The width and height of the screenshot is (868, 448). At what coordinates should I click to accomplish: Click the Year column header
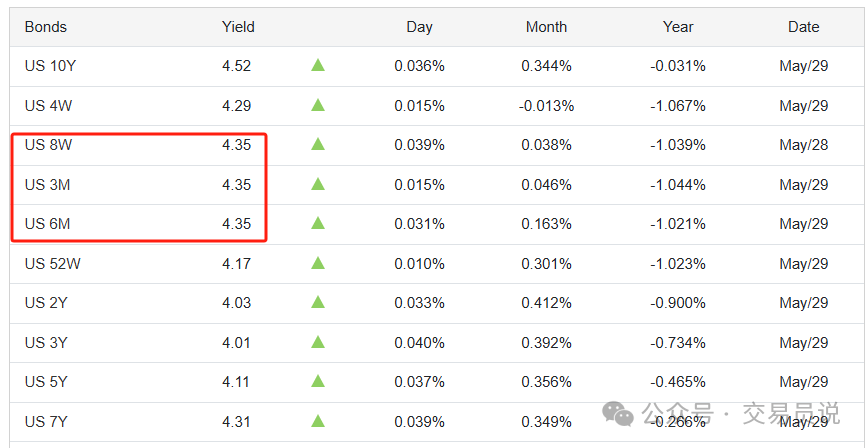(x=678, y=27)
